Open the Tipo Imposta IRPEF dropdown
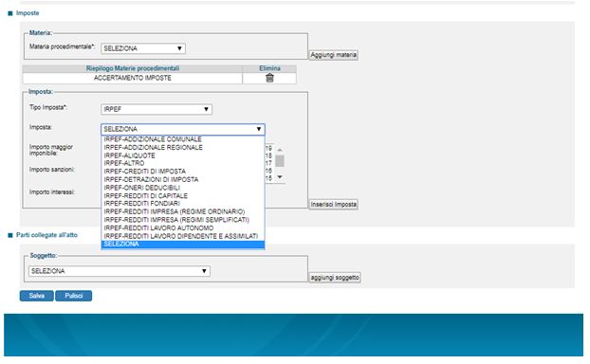Image resolution: width=590 pixels, height=364 pixels. pyautogui.click(x=157, y=109)
